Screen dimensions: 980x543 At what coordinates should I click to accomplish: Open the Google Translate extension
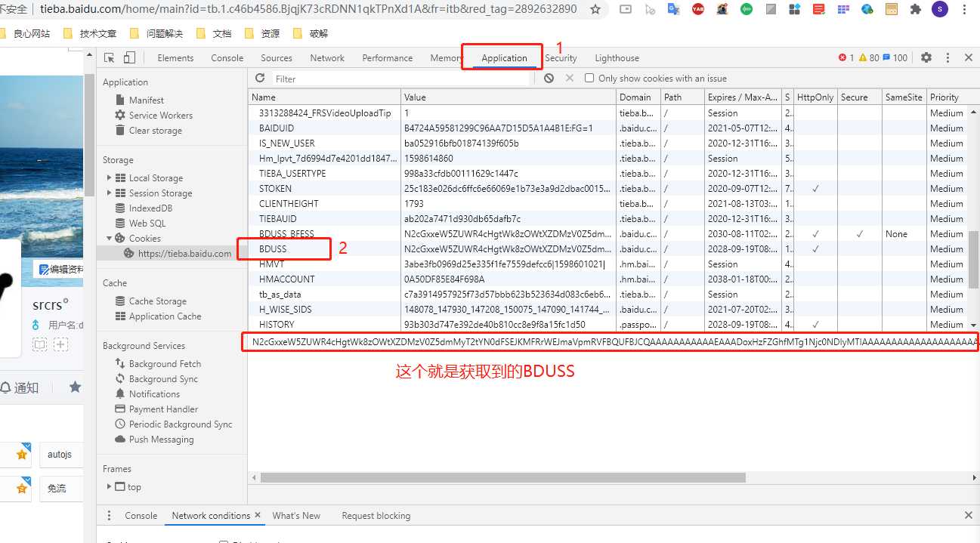673,10
